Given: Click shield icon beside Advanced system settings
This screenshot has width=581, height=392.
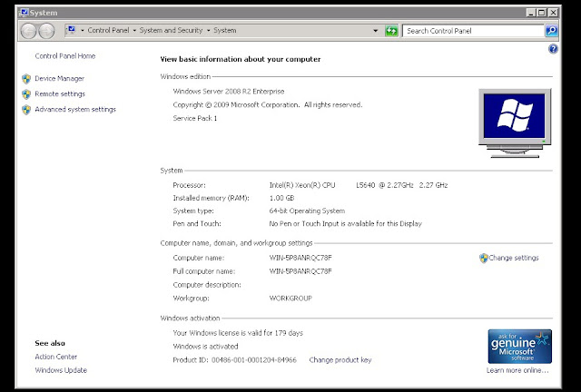Looking at the screenshot, I should click(26, 110).
